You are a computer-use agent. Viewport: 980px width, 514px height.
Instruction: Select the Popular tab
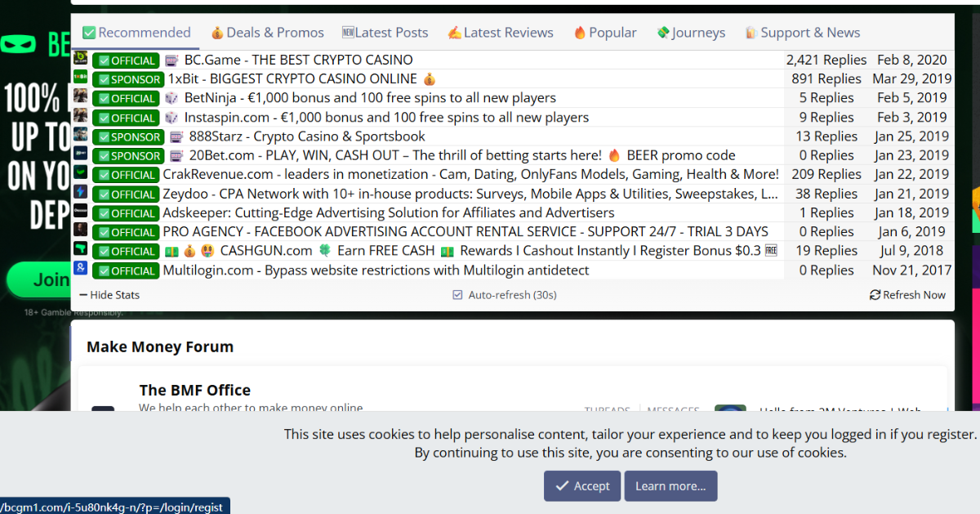pos(604,33)
